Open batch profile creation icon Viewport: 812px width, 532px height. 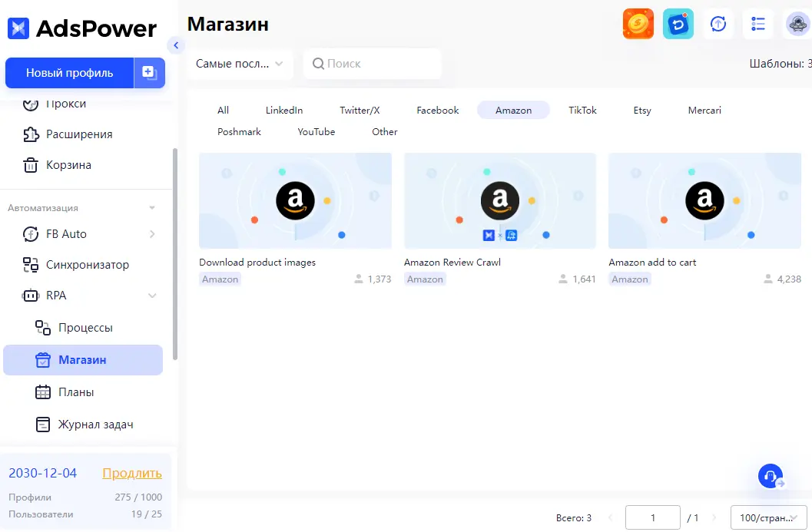[149, 73]
